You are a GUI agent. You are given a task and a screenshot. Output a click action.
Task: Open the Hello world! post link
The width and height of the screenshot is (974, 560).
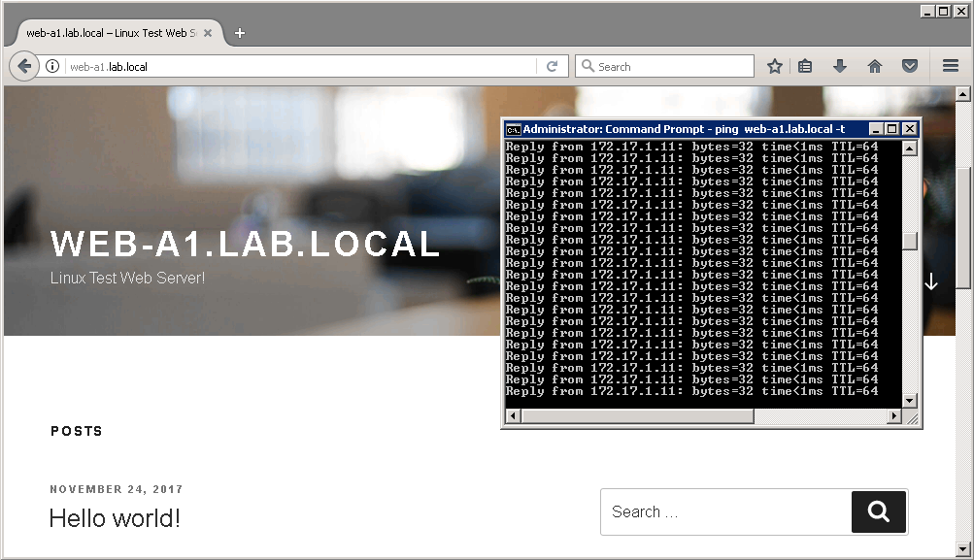click(x=115, y=518)
